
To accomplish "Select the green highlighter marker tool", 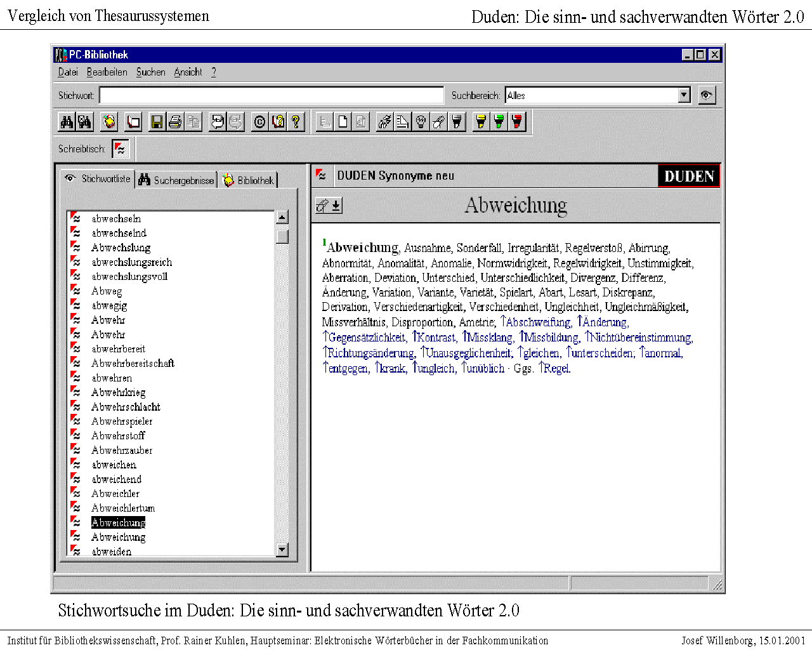I will coord(500,121).
